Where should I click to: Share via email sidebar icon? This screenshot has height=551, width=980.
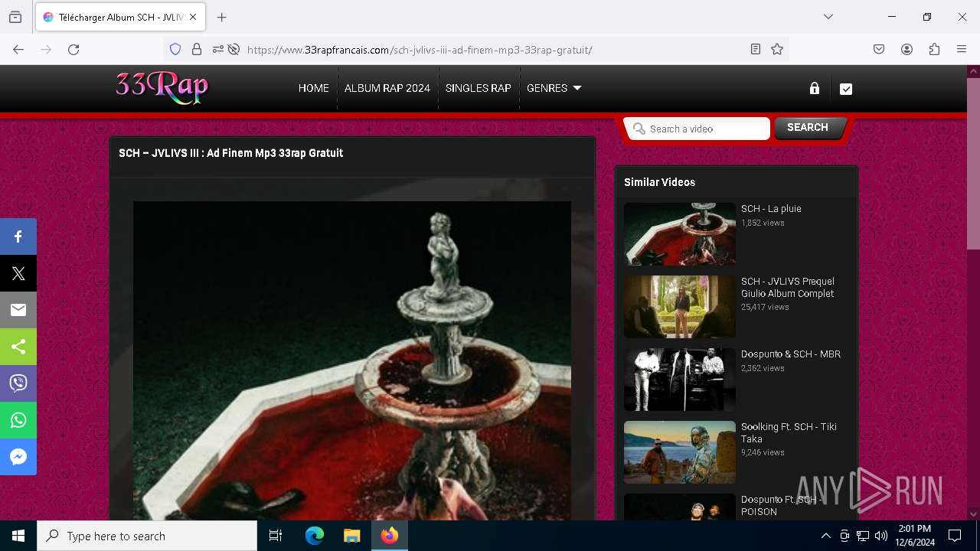click(x=18, y=310)
